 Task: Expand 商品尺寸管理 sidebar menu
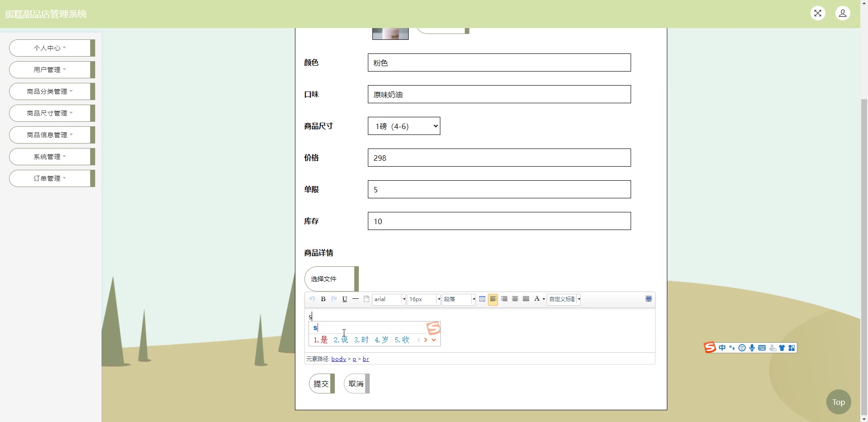click(x=52, y=113)
